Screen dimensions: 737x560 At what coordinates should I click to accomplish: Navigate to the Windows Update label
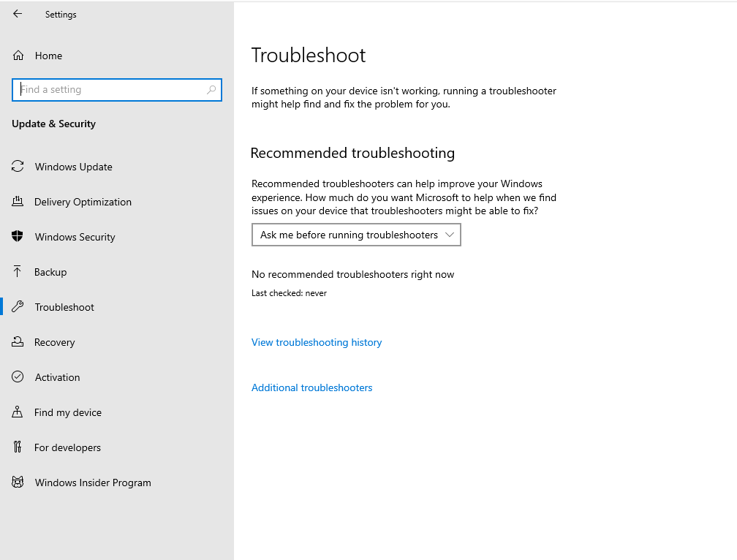73,167
